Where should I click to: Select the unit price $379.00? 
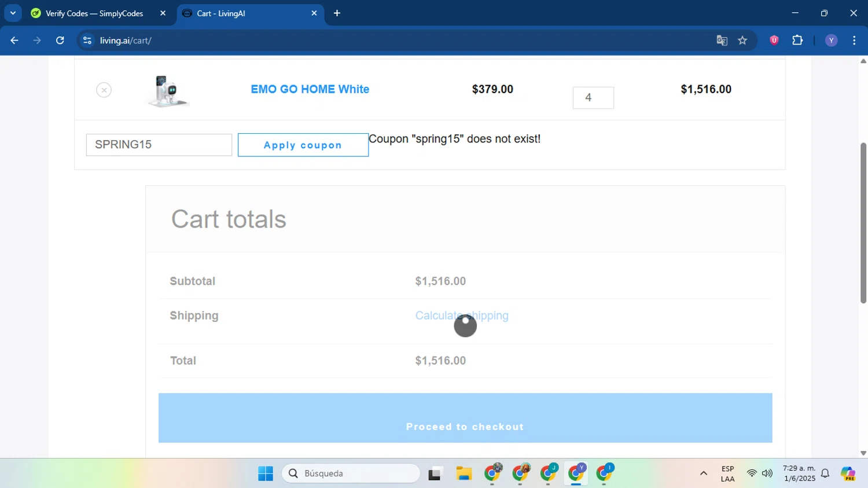pyautogui.click(x=492, y=89)
